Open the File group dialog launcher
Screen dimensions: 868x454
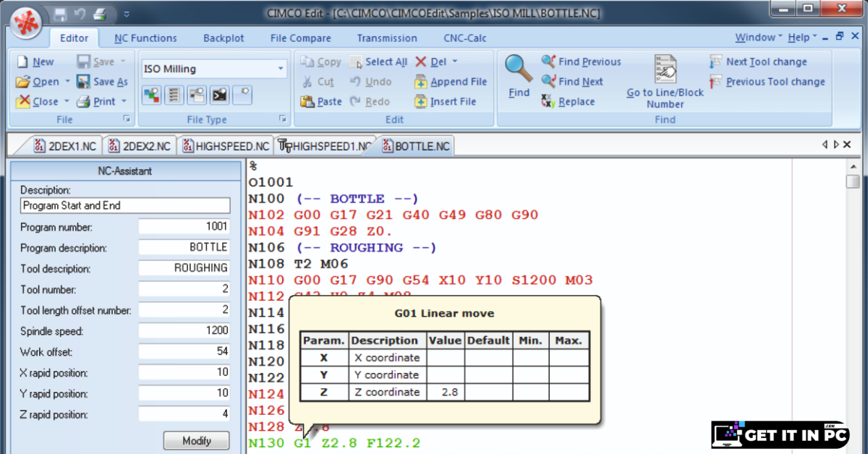coord(127,119)
